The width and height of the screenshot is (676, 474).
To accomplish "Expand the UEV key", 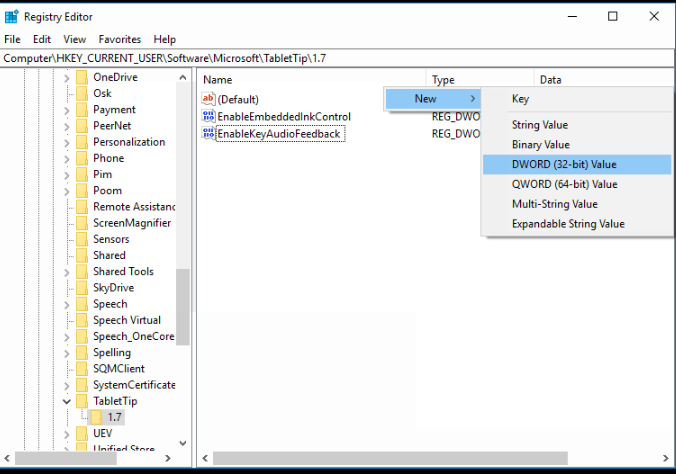I will pos(66,434).
